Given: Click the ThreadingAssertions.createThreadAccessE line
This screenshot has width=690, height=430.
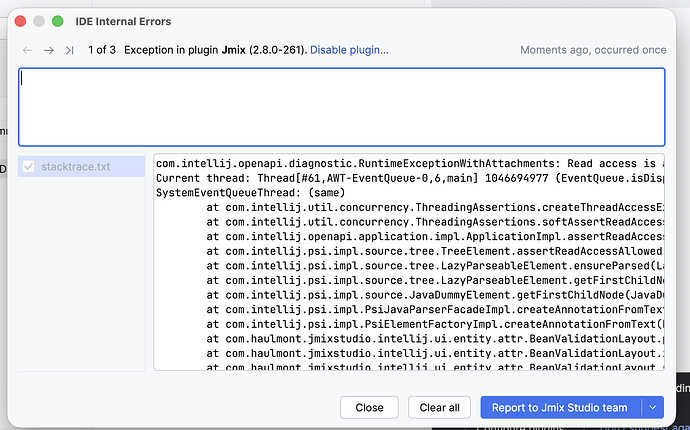Looking at the screenshot, I should (x=435, y=207).
